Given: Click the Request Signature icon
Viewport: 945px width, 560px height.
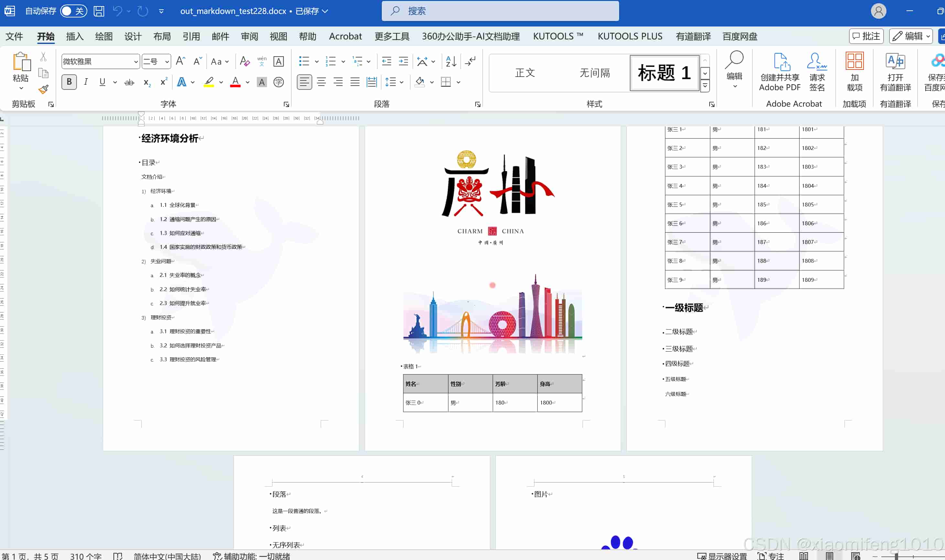Looking at the screenshot, I should [x=817, y=72].
